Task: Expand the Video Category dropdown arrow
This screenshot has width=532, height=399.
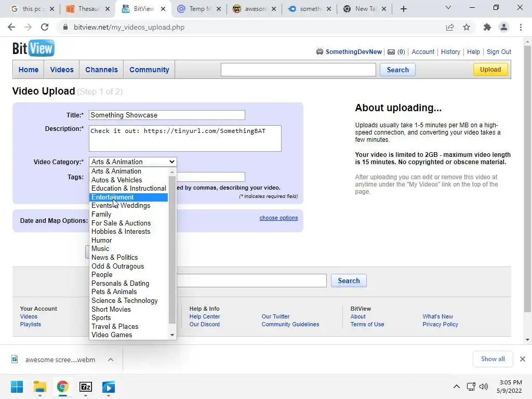Action: coord(171,162)
